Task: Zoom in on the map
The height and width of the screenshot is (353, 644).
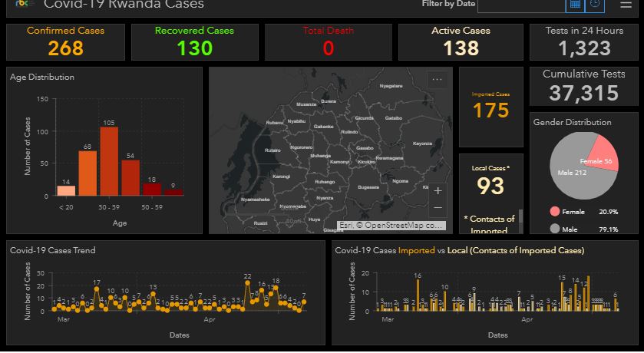Action: (438, 190)
